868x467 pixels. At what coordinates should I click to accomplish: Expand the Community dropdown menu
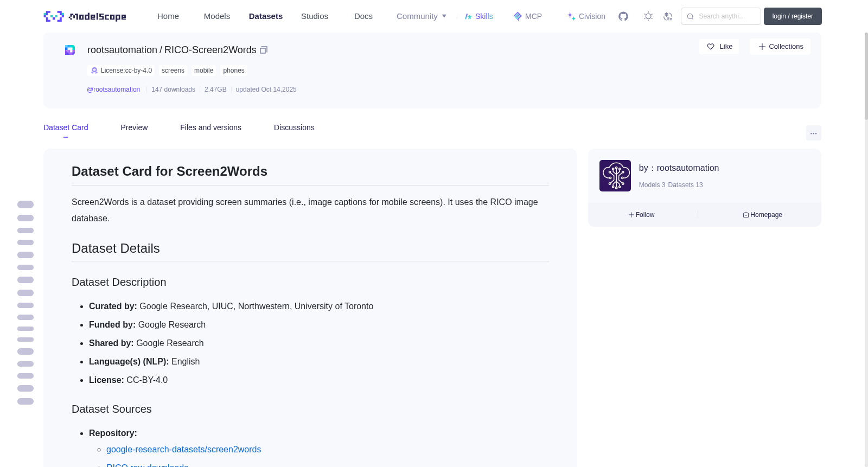coord(422,16)
